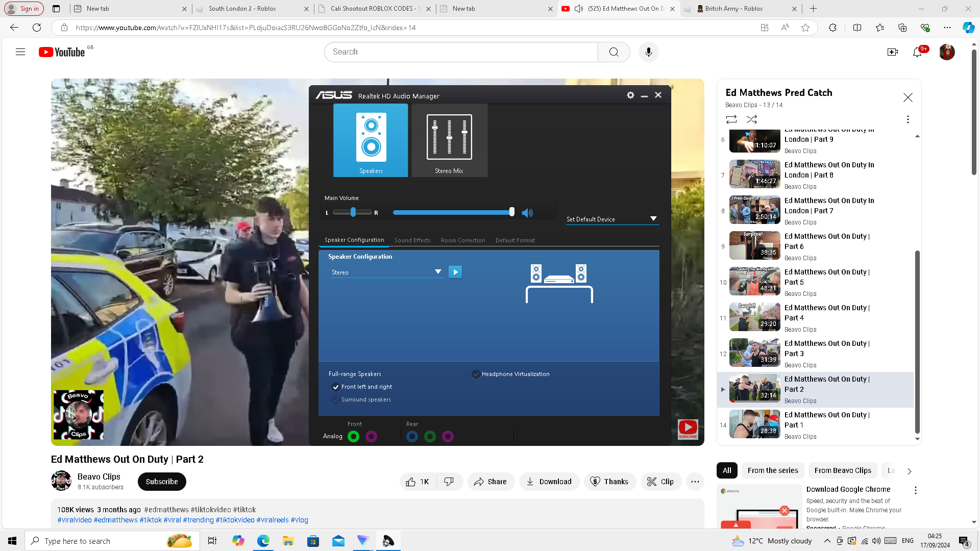Screen dimensions: 980x551
Task: Open playlist more options menu
Action: [x=908, y=119]
